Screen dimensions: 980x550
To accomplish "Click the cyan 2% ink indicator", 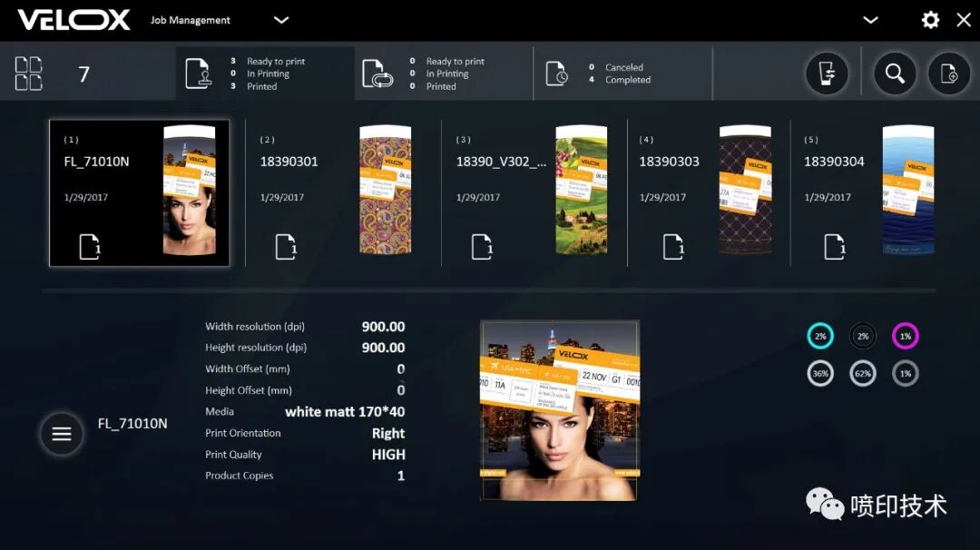I will click(820, 336).
